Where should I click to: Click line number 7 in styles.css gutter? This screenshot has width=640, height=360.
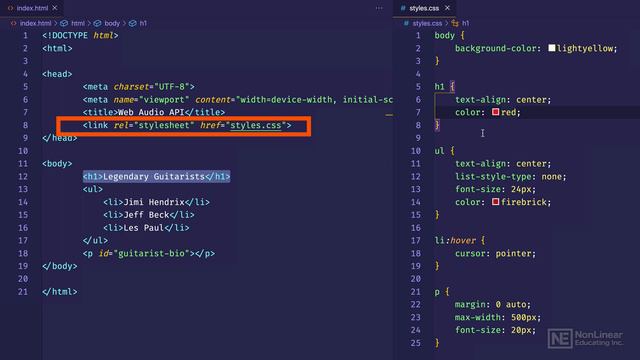(x=418, y=112)
